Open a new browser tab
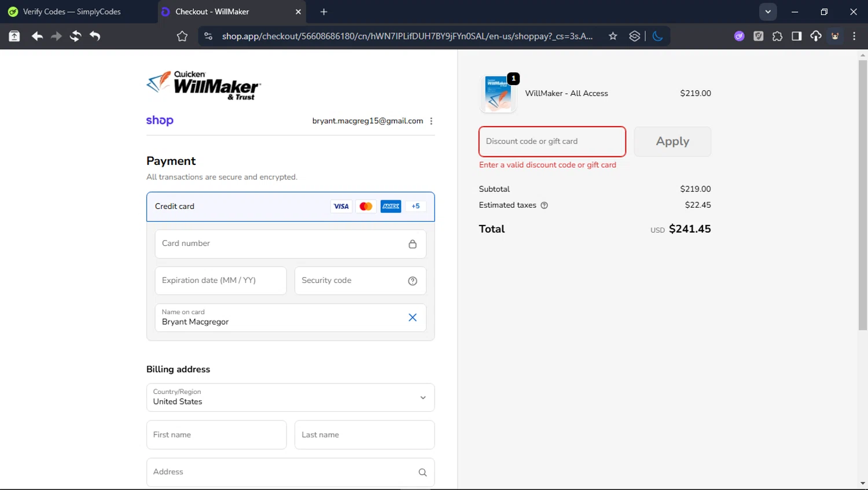Screen dimensions: 868x490 (x=323, y=12)
